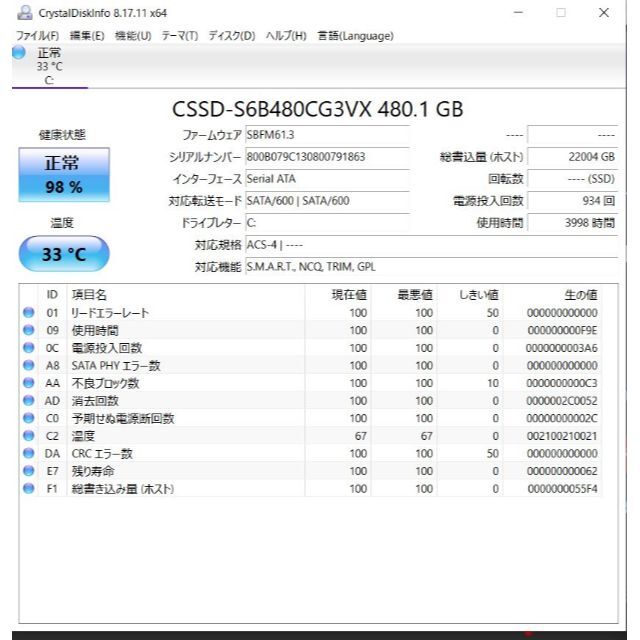Select the 予期せぬ電源断回数 attribute name

[123, 418]
